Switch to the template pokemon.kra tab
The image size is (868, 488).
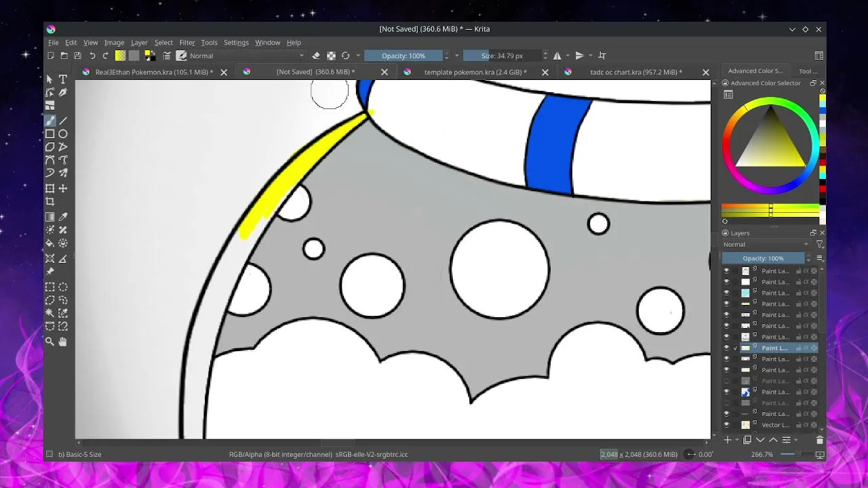pyautogui.click(x=475, y=72)
